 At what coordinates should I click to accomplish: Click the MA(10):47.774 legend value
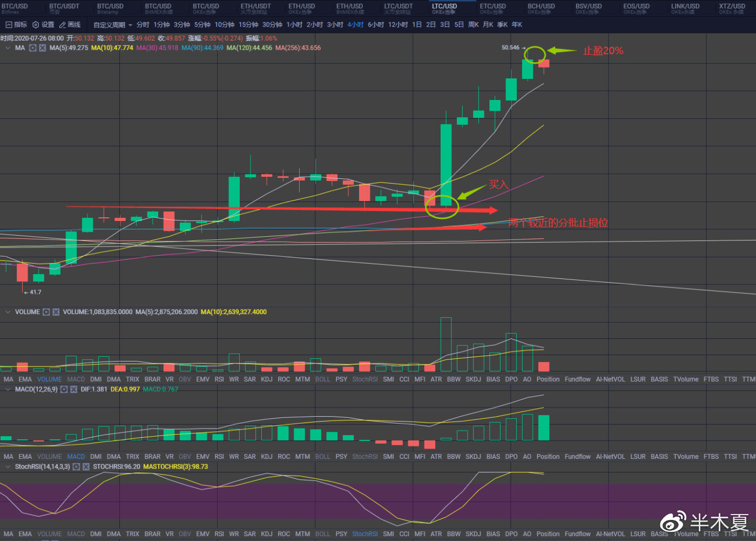[x=112, y=48]
